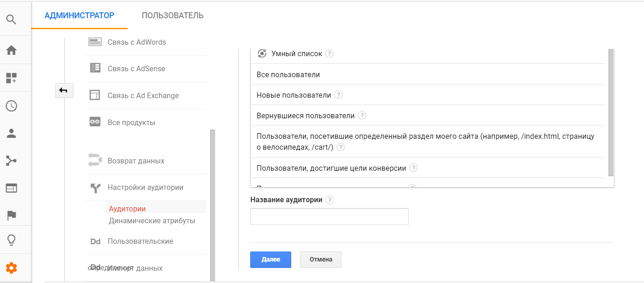The width and height of the screenshot is (644, 283).
Task: Click the Отмена button
Action: click(x=321, y=259)
